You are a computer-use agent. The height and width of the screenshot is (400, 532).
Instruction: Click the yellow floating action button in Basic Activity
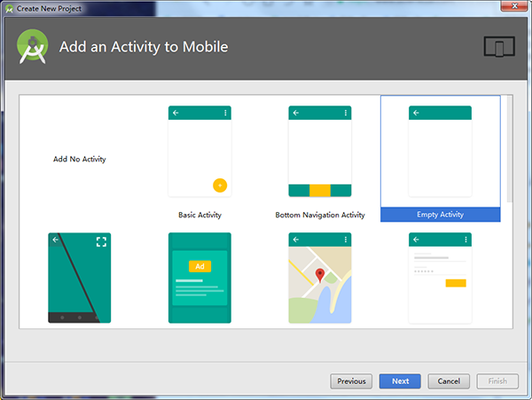(220, 185)
